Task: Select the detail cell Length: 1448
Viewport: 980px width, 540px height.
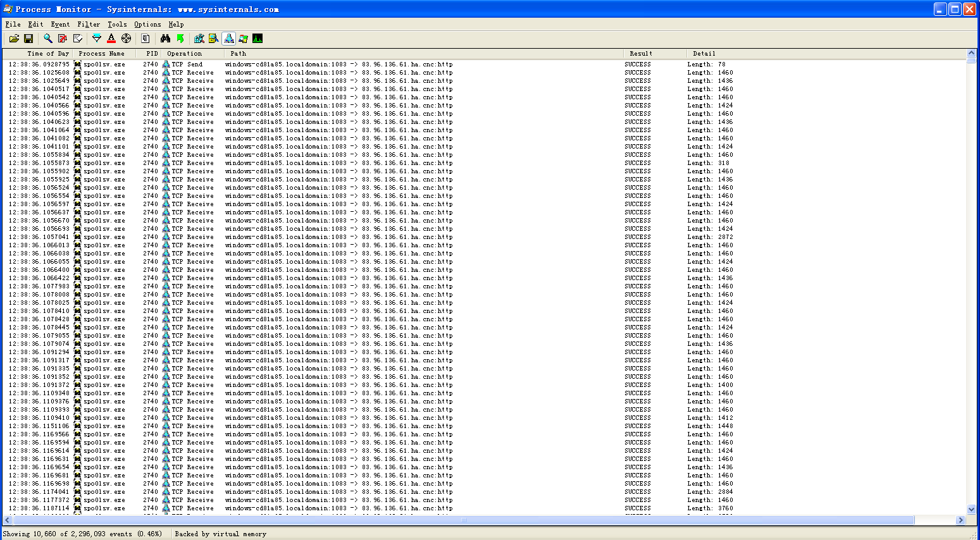Action: (710, 426)
